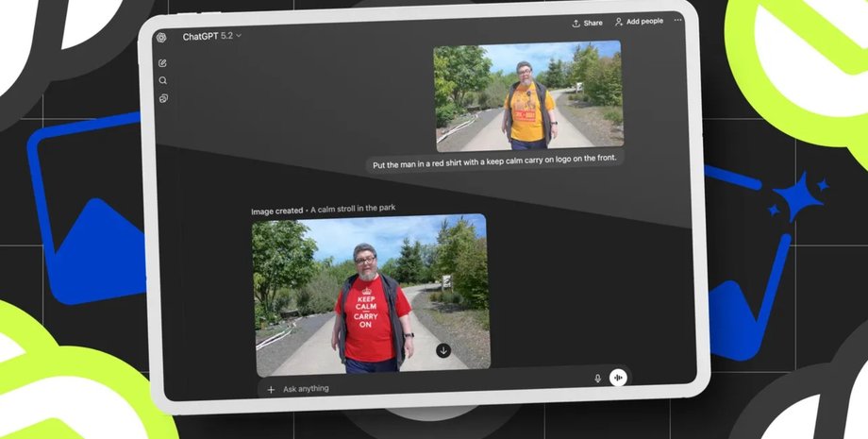Open the generated red shirt image
This screenshot has height=439, width=868.
[370, 291]
